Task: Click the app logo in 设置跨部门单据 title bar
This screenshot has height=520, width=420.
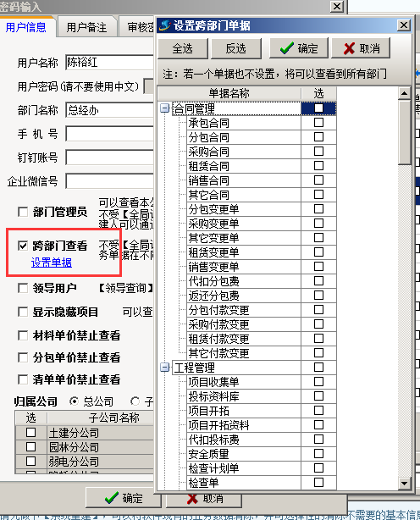Action: (165, 25)
